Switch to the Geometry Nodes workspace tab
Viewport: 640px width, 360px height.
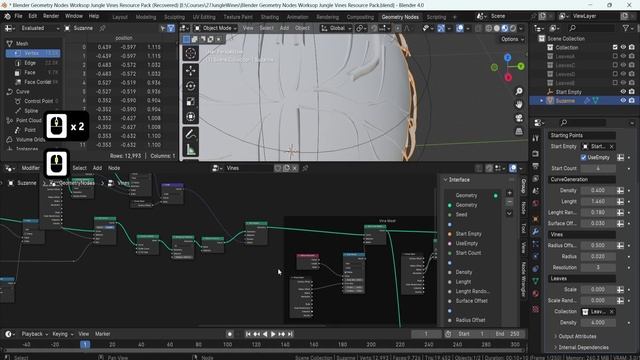point(400,17)
